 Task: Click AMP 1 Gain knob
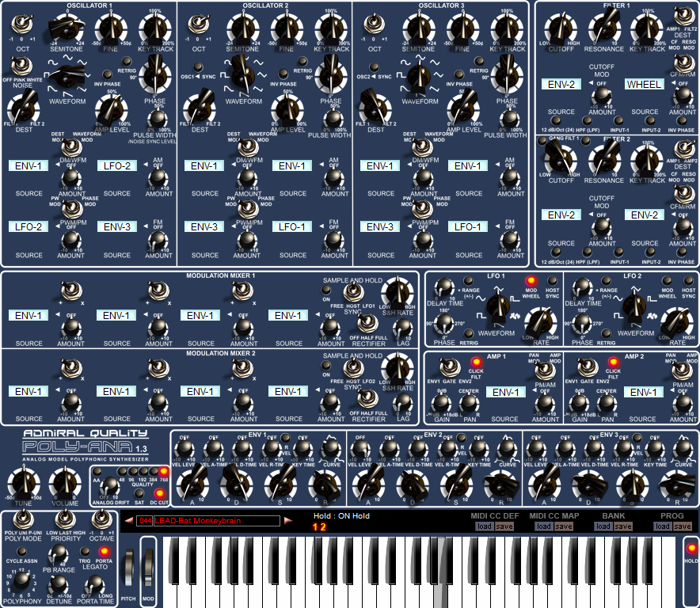(441, 403)
